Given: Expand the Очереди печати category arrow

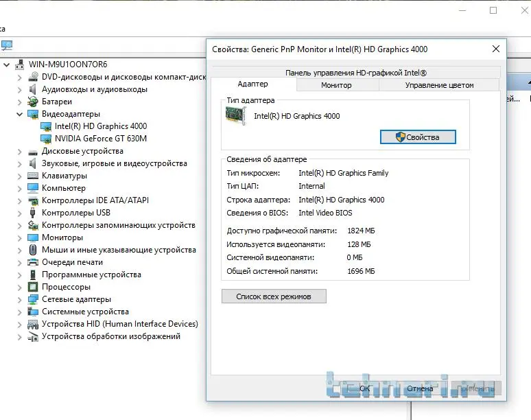Looking at the screenshot, I should coord(20,262).
